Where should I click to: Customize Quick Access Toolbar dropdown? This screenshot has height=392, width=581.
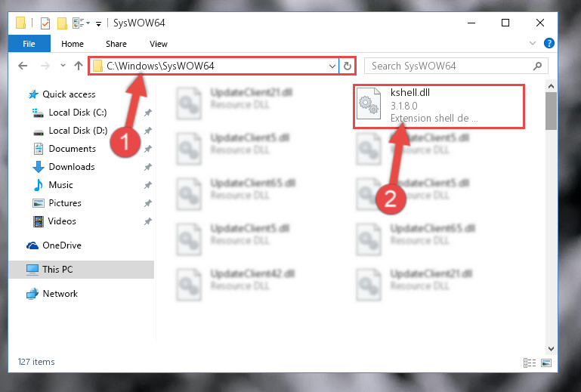[x=98, y=24]
